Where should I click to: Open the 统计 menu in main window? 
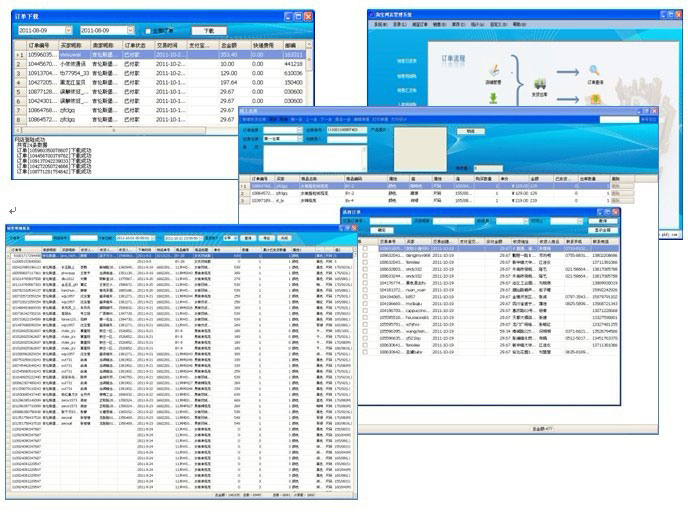(477, 25)
